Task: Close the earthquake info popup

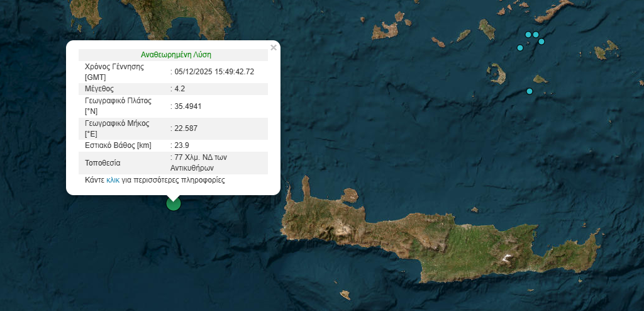Action: (273, 47)
